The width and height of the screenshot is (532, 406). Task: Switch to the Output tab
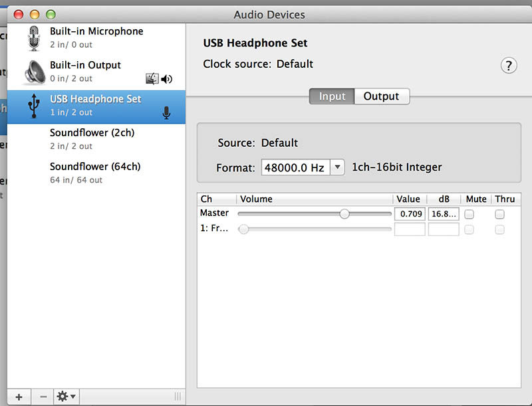tap(382, 96)
